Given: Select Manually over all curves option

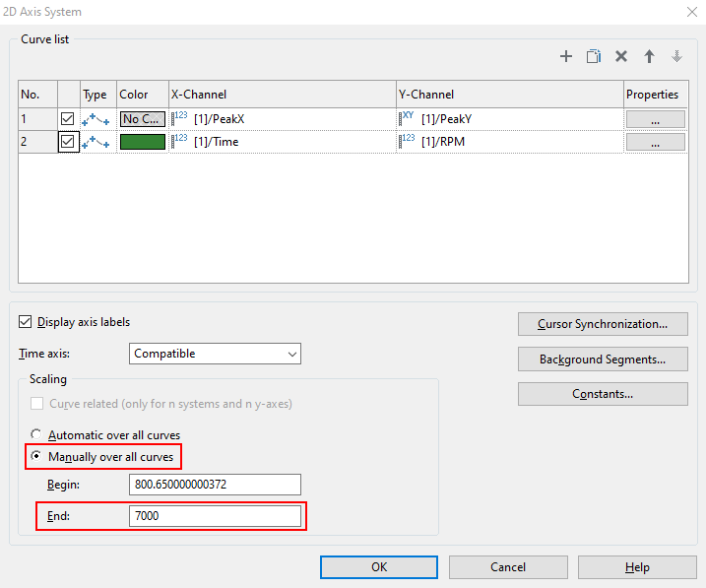Looking at the screenshot, I should coord(37,457).
